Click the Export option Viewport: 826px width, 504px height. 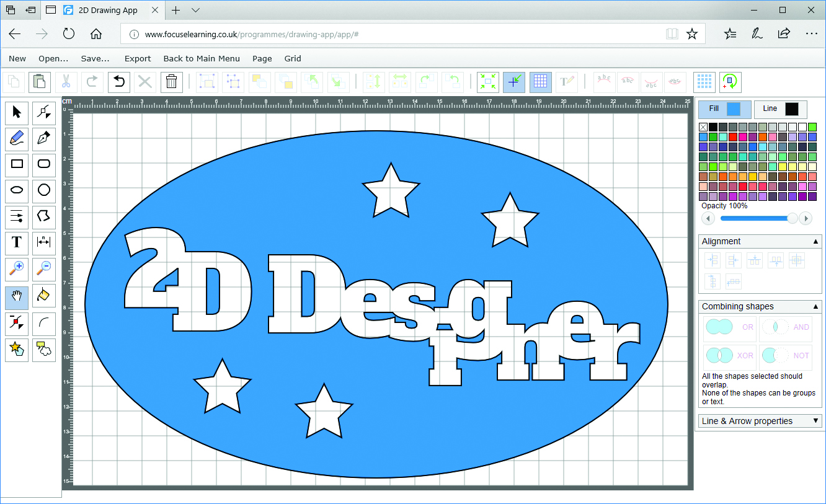pyautogui.click(x=137, y=58)
